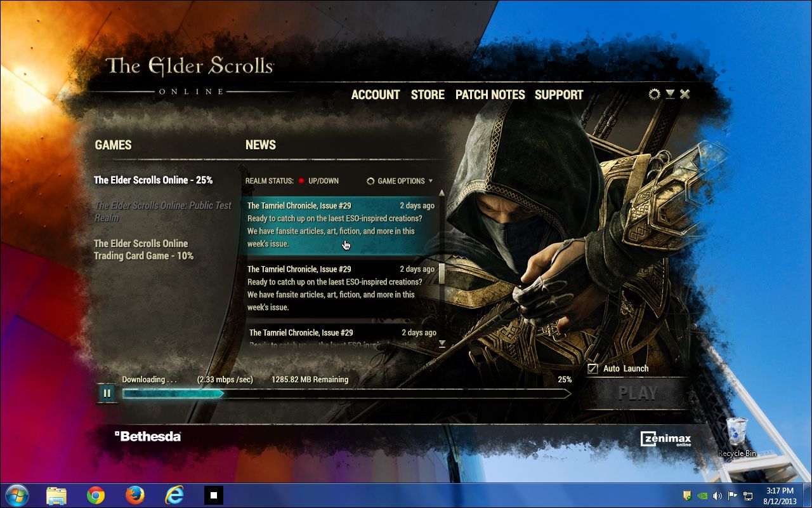Click the "(2.33 mbps /sec)" download speed
This screenshot has width=812, height=508.
225,380
